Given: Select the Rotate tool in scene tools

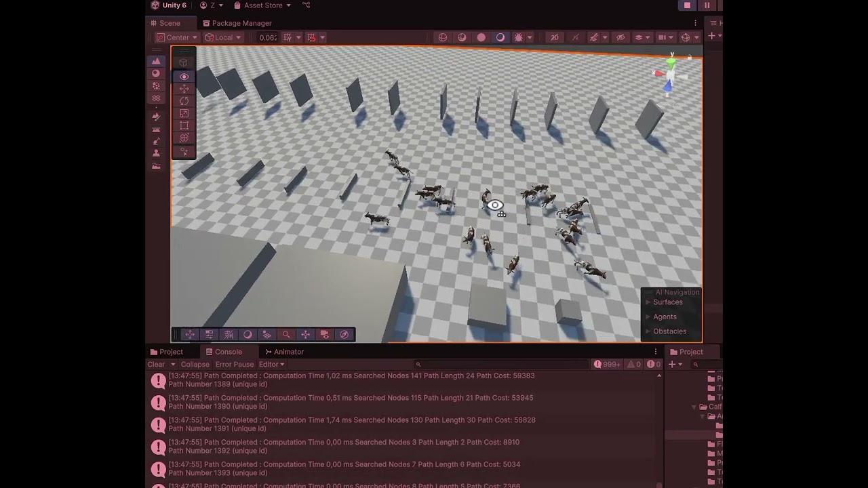Looking at the screenshot, I should 184,101.
